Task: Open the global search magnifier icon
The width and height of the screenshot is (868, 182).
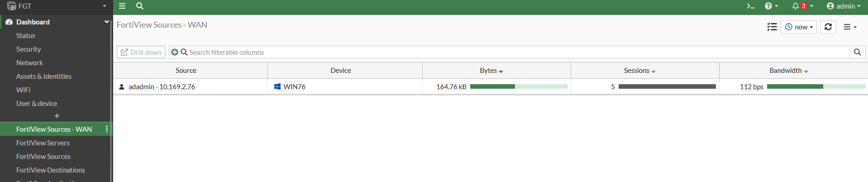Action: [140, 6]
